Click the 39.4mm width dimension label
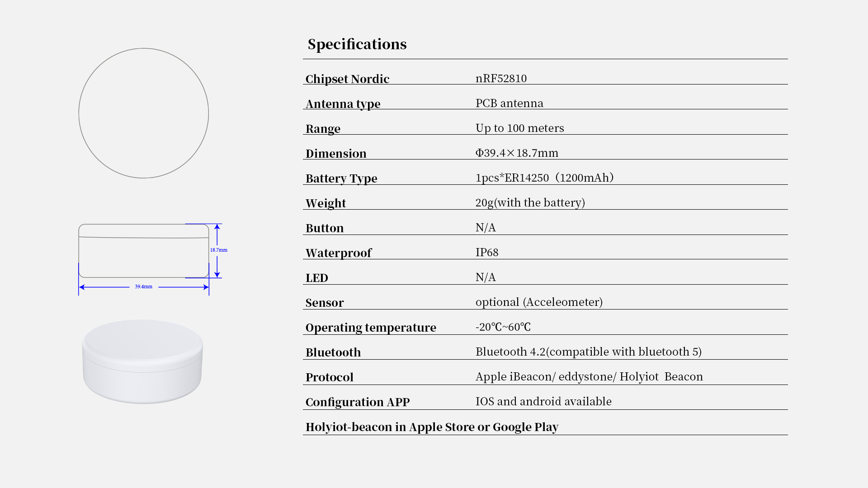This screenshot has width=868, height=488. tap(144, 286)
